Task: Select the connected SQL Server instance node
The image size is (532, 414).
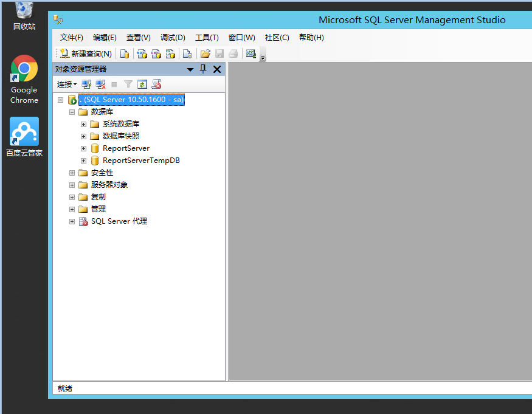Action: point(131,99)
